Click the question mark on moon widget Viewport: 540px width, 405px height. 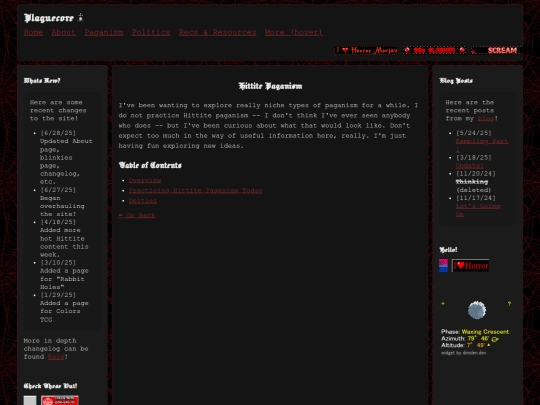pos(509,304)
